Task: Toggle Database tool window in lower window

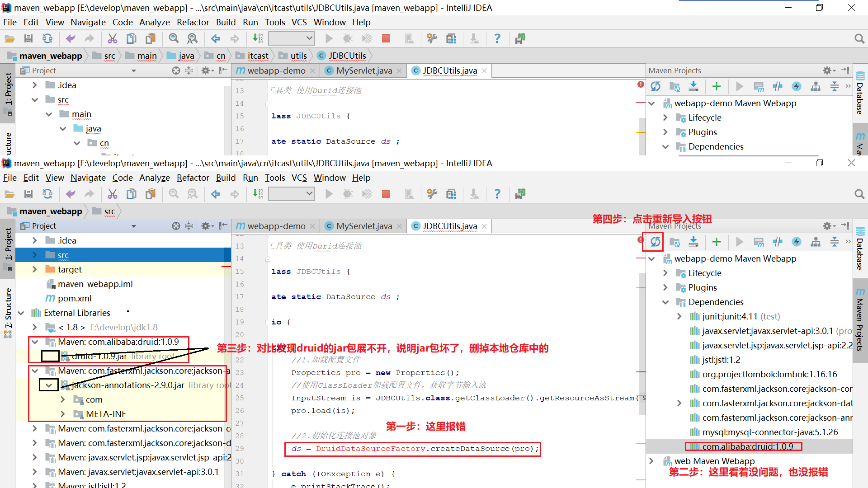Action: coord(860,249)
